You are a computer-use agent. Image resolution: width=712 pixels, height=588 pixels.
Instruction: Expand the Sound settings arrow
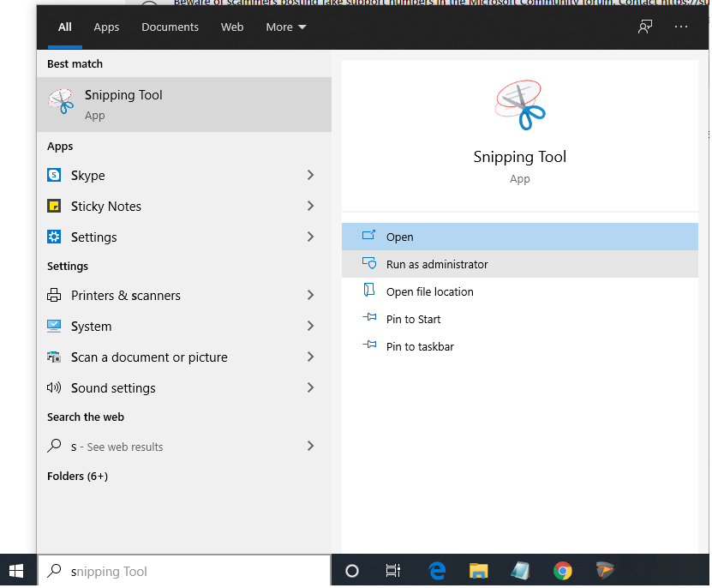point(310,388)
